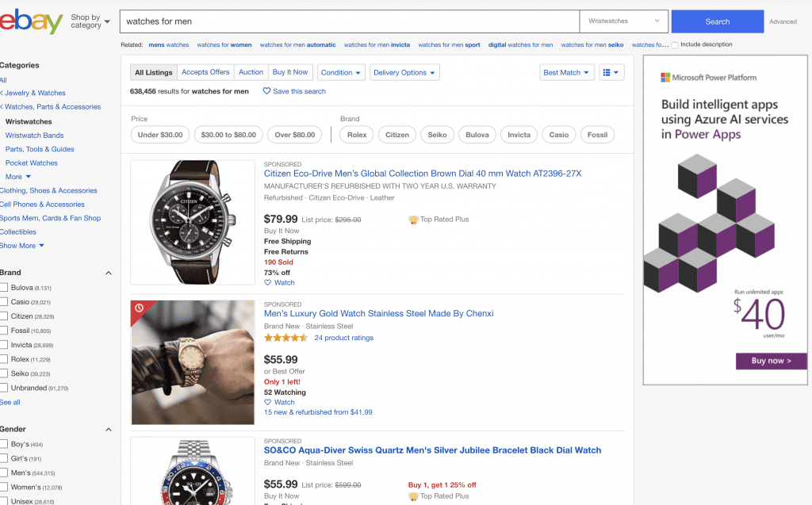Select the Buy It Now tab

pyautogui.click(x=290, y=72)
